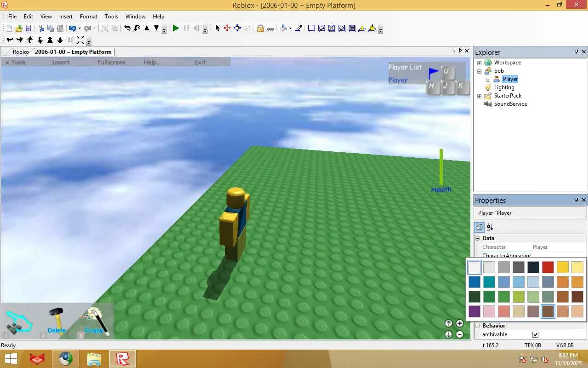Image resolution: width=588 pixels, height=368 pixels.
Task: Click the in-game Exit button
Action: tap(200, 62)
